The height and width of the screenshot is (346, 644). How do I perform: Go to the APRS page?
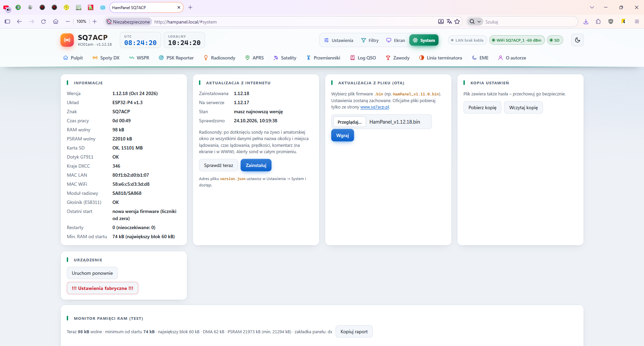[254, 58]
